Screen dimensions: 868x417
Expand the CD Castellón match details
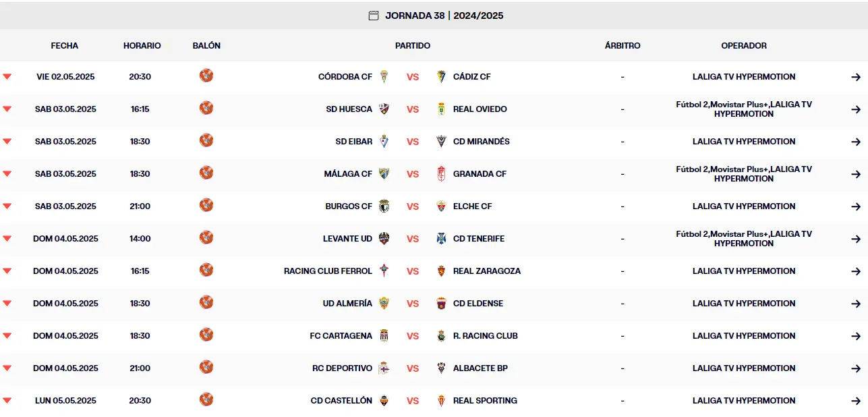[x=7, y=399]
